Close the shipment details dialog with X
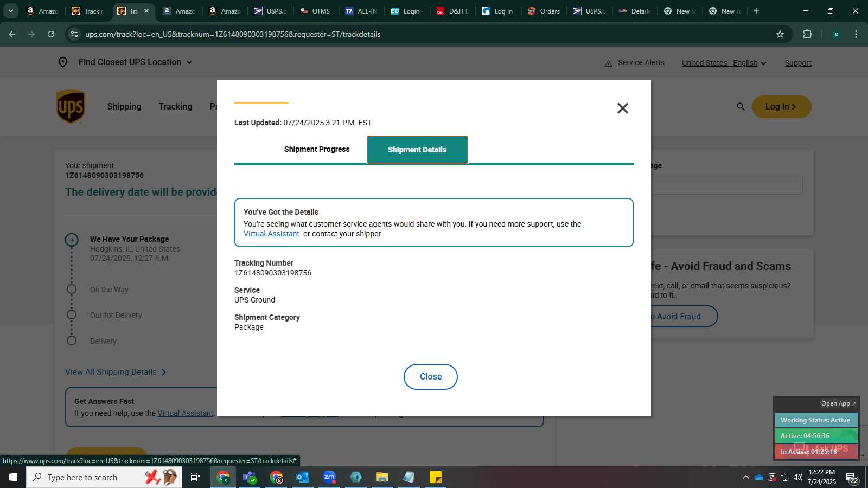This screenshot has height=488, width=868. (x=622, y=108)
